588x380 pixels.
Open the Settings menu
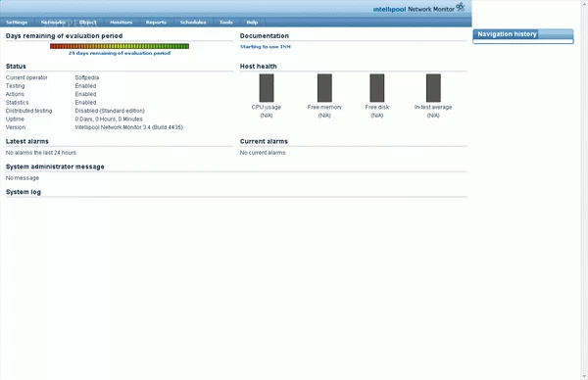pos(17,23)
